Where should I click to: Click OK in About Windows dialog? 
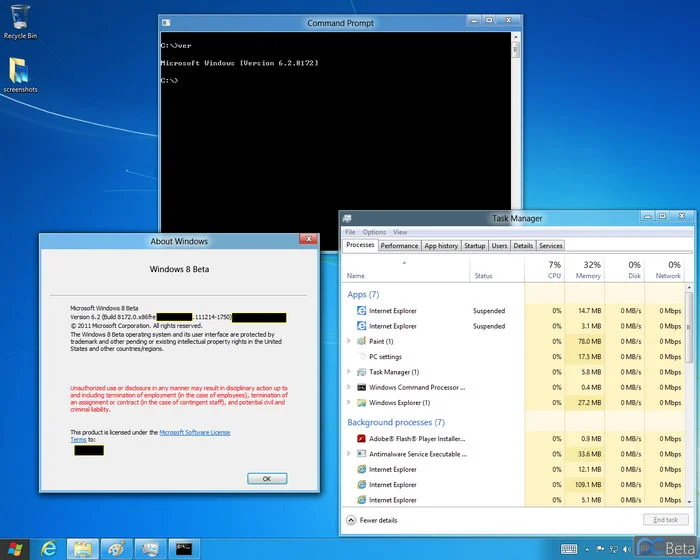tap(266, 479)
